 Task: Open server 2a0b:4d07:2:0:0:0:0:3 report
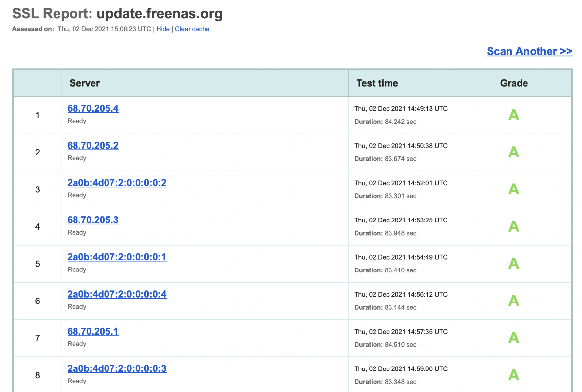[117, 368]
